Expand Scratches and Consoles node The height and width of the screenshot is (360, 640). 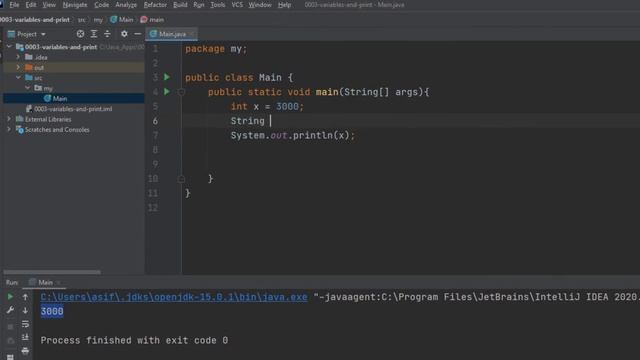pos(9,129)
